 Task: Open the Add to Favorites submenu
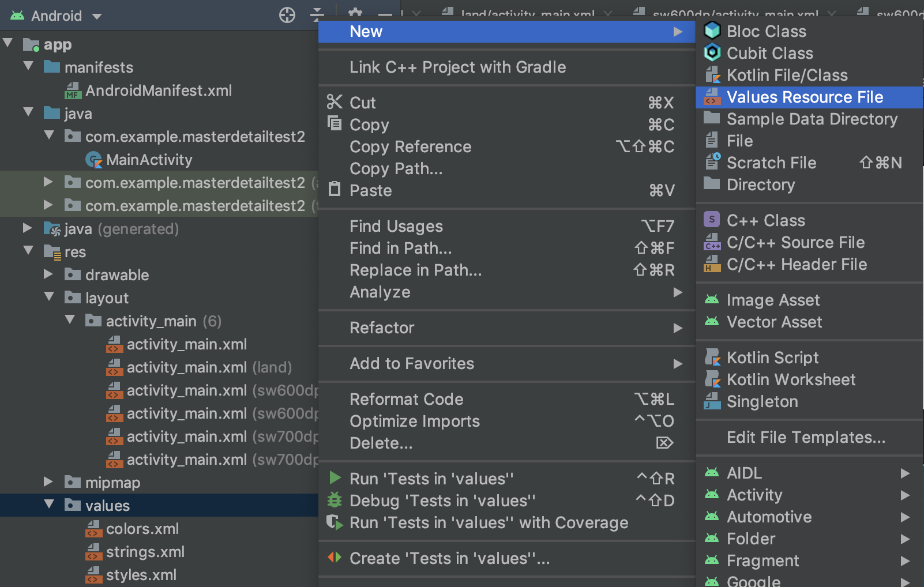[x=506, y=363]
